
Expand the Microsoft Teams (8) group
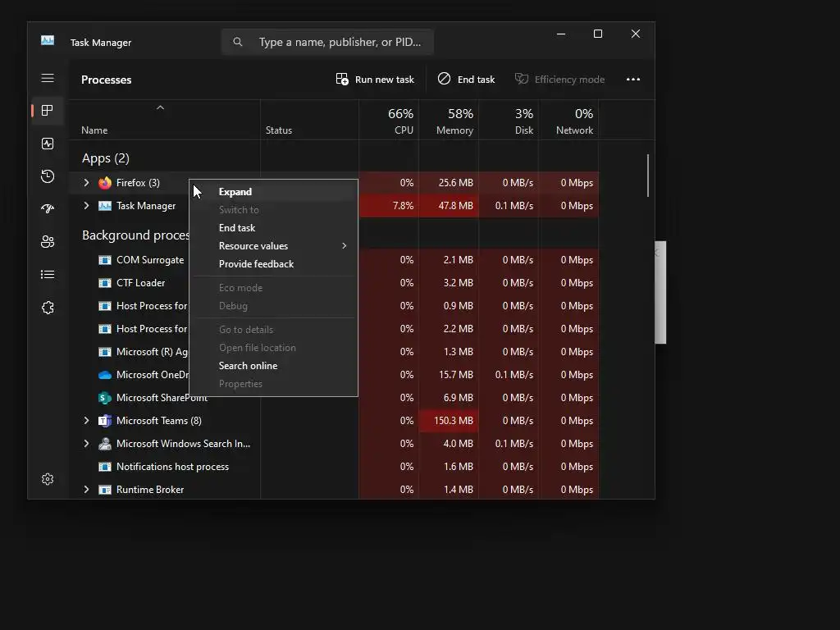[86, 421]
